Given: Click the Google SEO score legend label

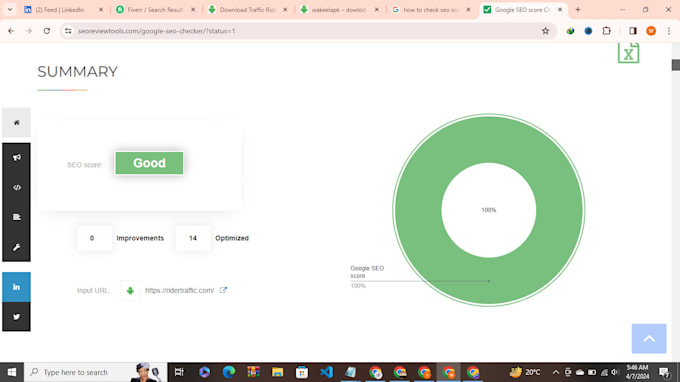Looking at the screenshot, I should click(x=367, y=272).
